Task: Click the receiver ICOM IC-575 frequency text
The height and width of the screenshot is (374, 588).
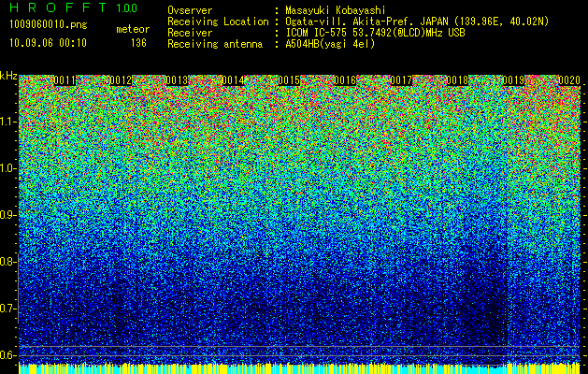Action: click(x=375, y=33)
